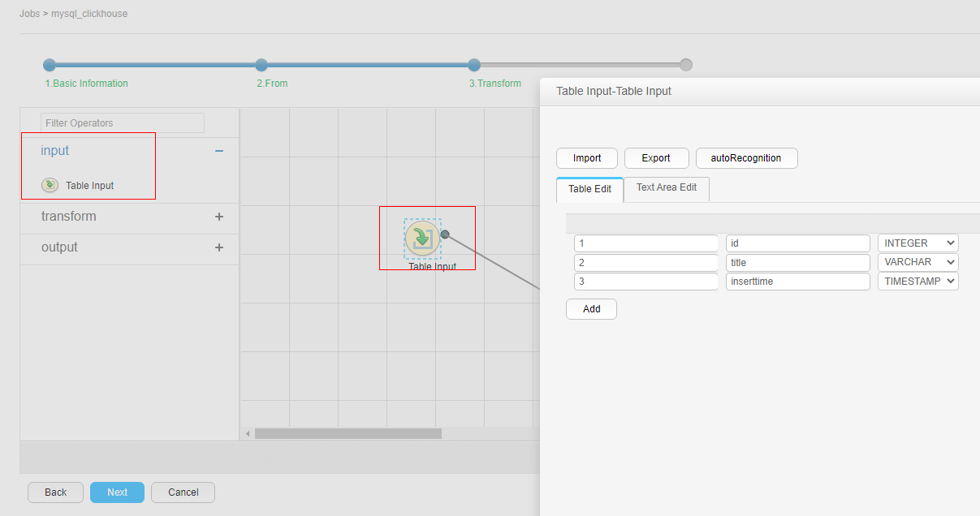Viewport: 980px width, 516px height.
Task: Switch to the Text Area Edit tab
Action: click(667, 188)
